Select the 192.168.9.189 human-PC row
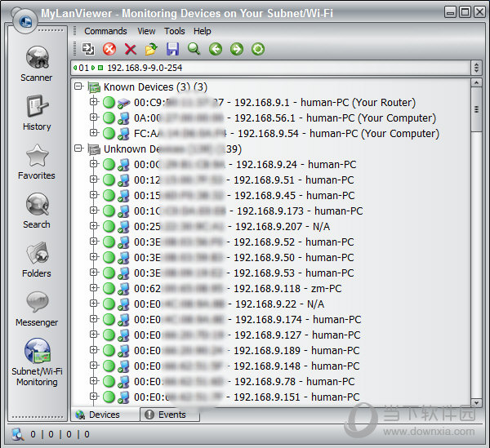Image resolution: width=490 pixels, height=448 pixels. (247, 351)
